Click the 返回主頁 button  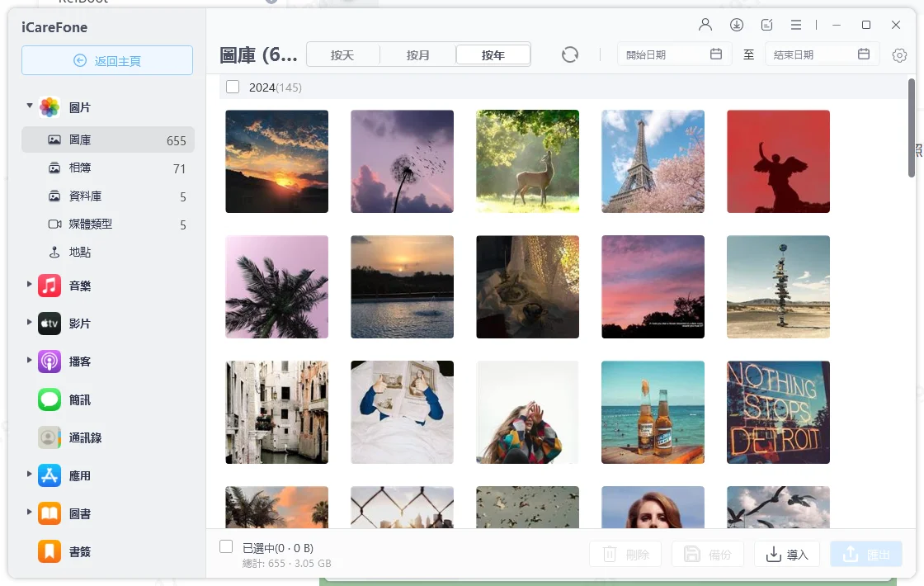[107, 61]
